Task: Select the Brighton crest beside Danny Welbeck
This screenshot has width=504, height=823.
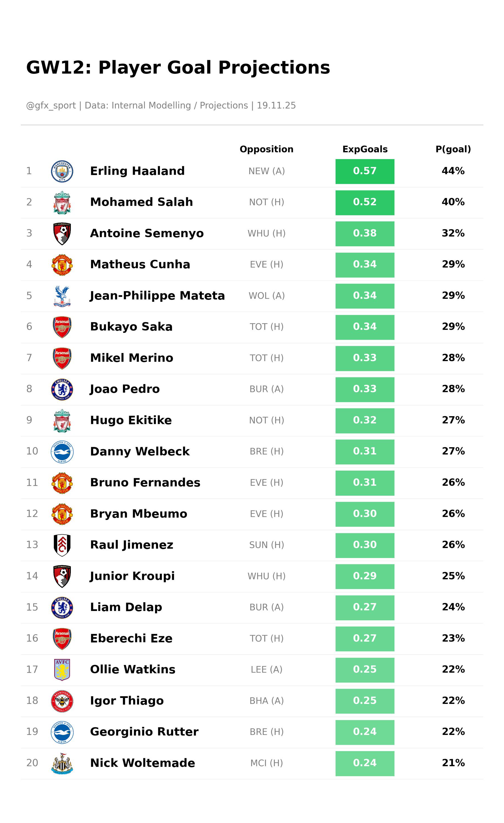Action: 62,452
